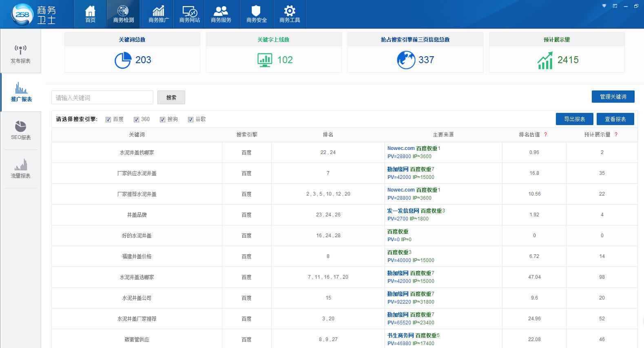Click the pie icon beside 203
644x348 pixels.
click(x=123, y=60)
